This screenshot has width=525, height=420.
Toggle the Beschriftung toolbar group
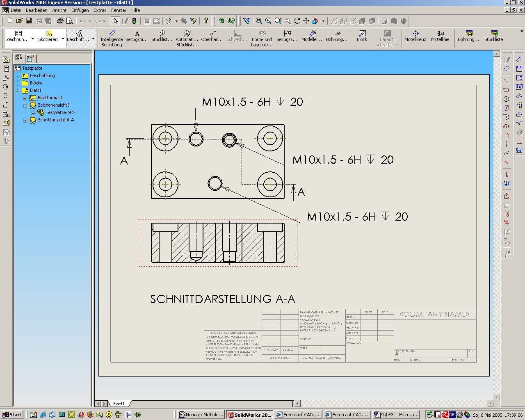tap(78, 36)
